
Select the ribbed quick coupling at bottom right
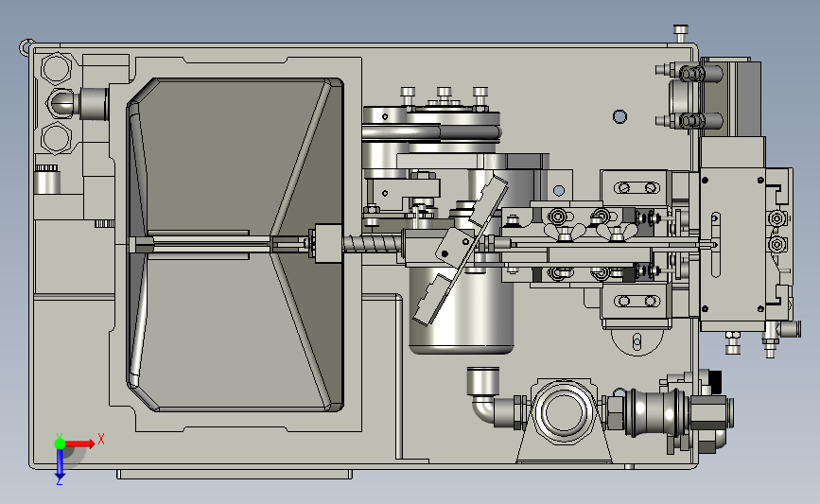(655, 412)
